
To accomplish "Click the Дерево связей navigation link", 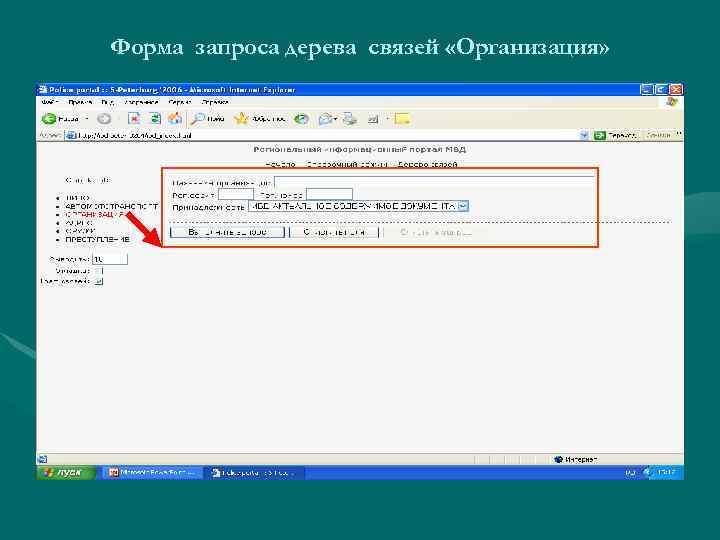I will click(x=427, y=164).
